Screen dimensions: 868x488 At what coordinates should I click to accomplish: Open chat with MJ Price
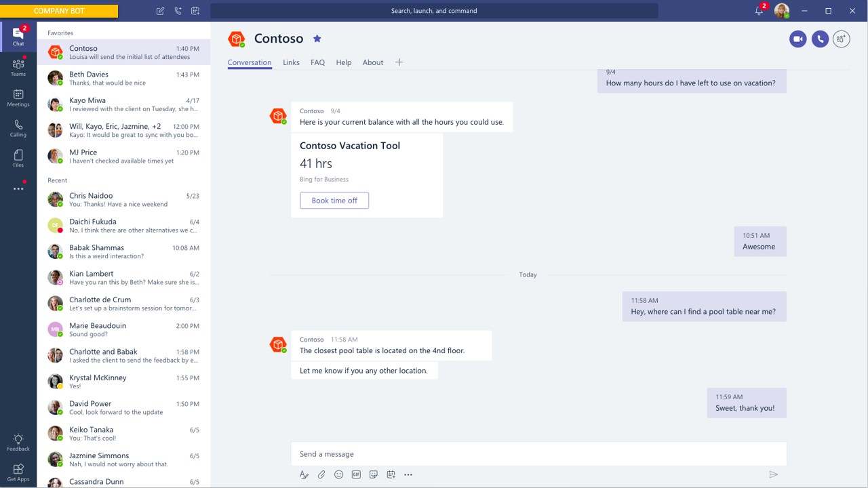coord(123,157)
